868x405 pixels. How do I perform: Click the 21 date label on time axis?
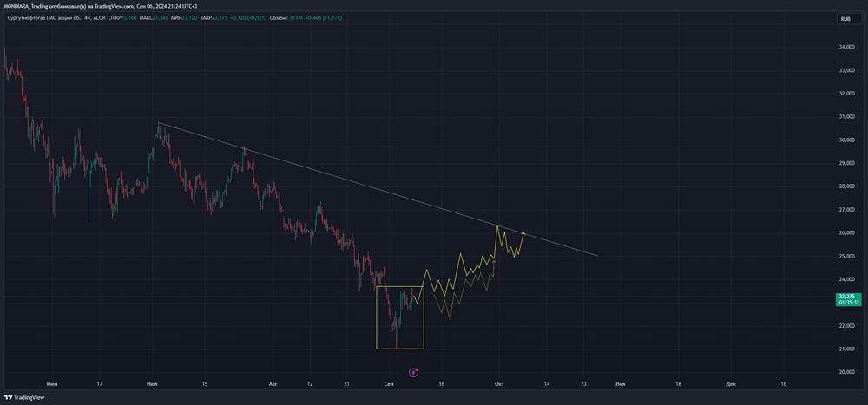[346, 383]
